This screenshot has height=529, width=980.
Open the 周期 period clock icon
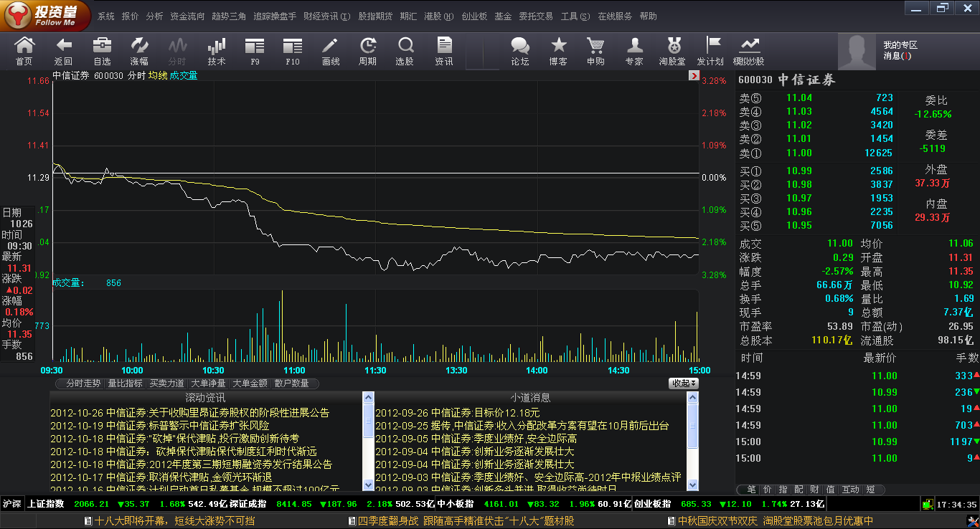click(x=368, y=51)
